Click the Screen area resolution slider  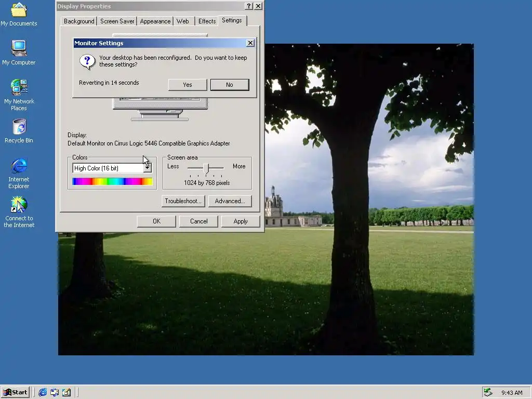click(206, 168)
